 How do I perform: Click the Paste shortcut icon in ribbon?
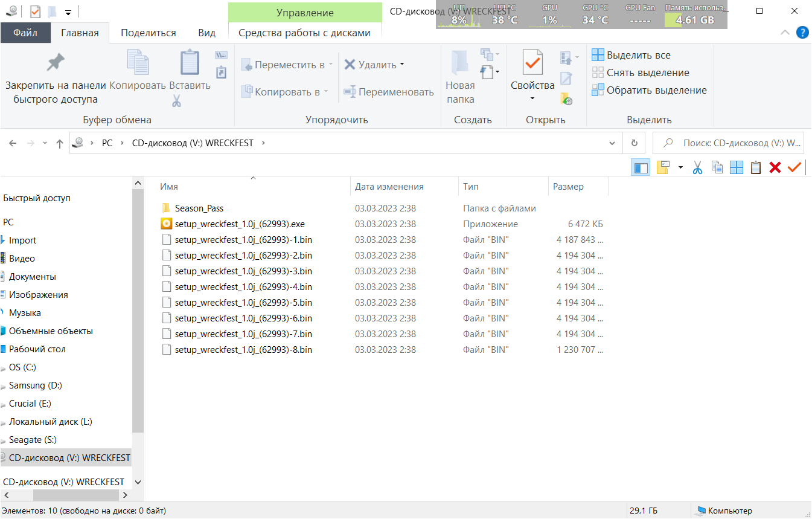coord(222,72)
